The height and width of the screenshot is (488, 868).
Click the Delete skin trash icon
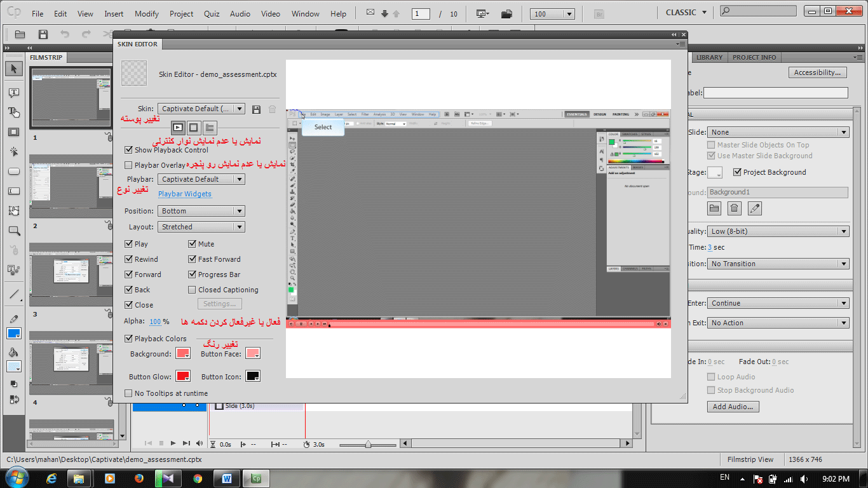tap(272, 109)
